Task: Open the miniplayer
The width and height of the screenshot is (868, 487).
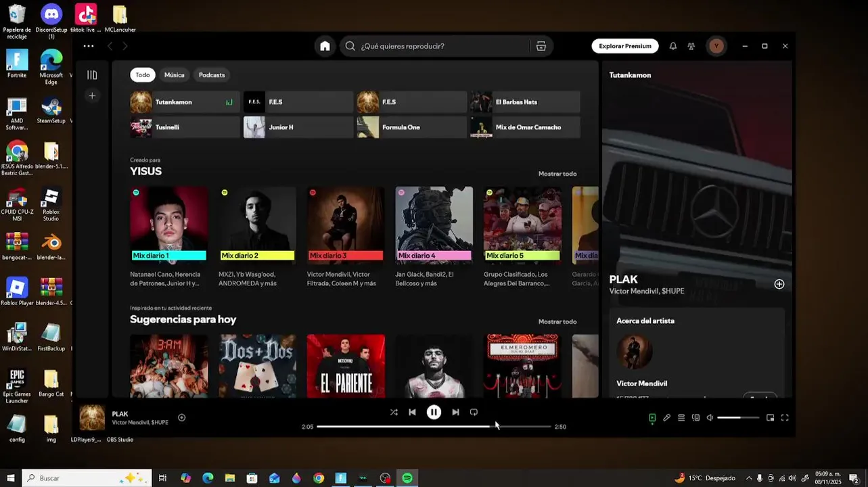Action: pyautogui.click(x=770, y=418)
